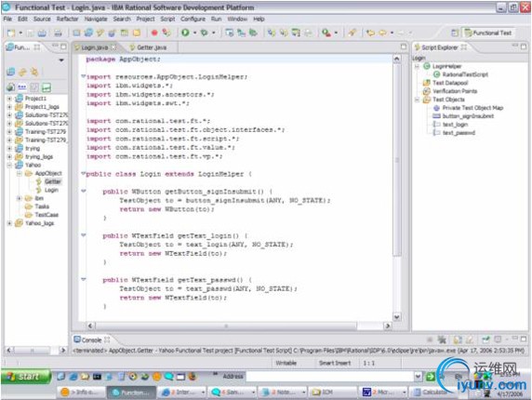Click the editor horizontal scrollbar right arrow
Image resolution: width=532 pixels, height=400 pixels.
(388, 326)
